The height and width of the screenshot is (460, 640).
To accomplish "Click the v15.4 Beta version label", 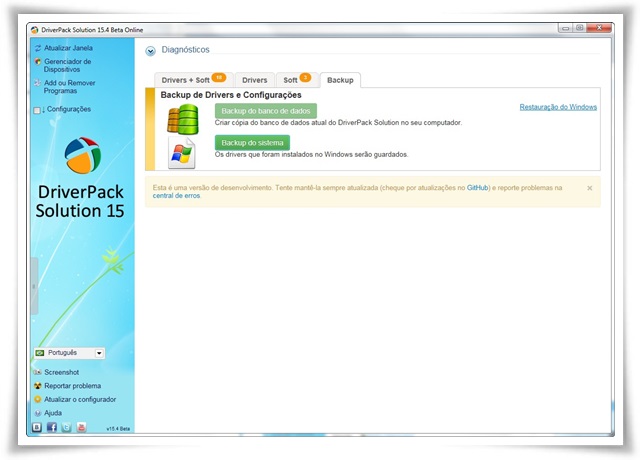I will click(118, 429).
